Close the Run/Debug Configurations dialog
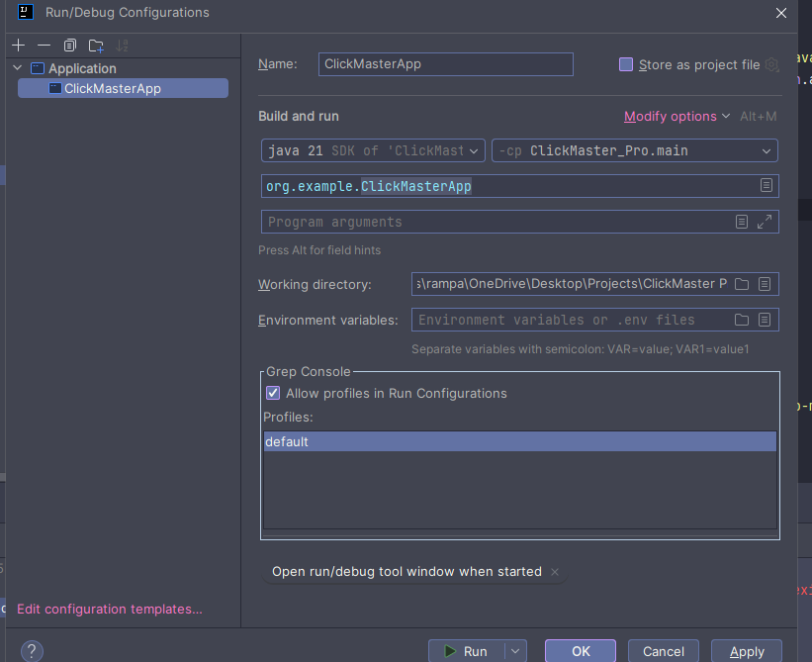Viewport: 812px width, 662px height. click(x=781, y=13)
